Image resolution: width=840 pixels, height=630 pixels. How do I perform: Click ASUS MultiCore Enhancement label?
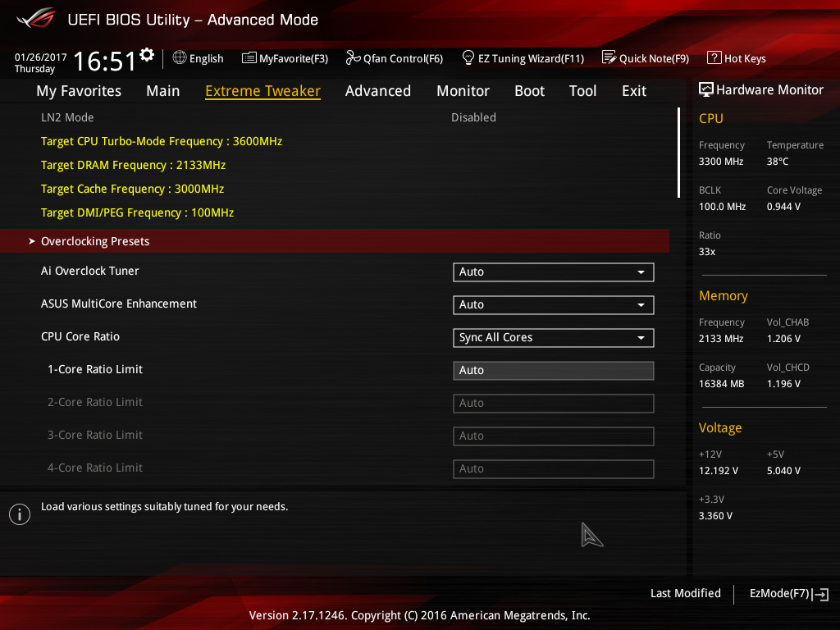[119, 304]
